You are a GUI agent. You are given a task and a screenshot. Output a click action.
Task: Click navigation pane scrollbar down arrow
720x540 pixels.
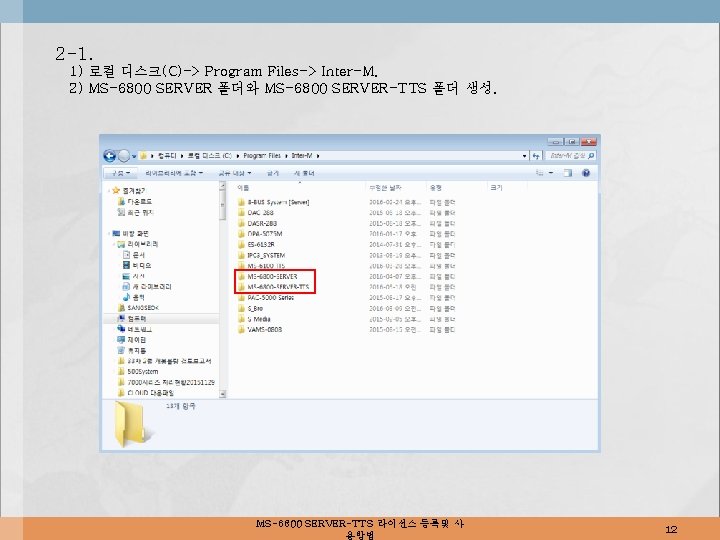(223, 394)
